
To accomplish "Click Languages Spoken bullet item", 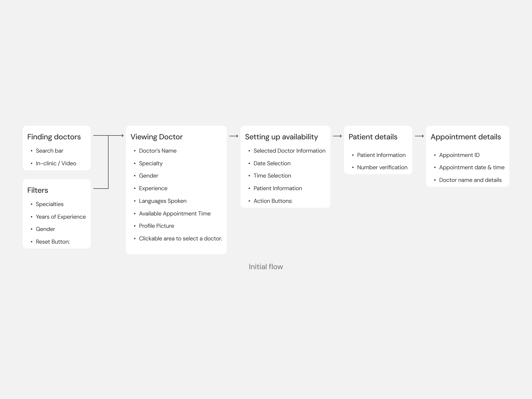I will [163, 201].
